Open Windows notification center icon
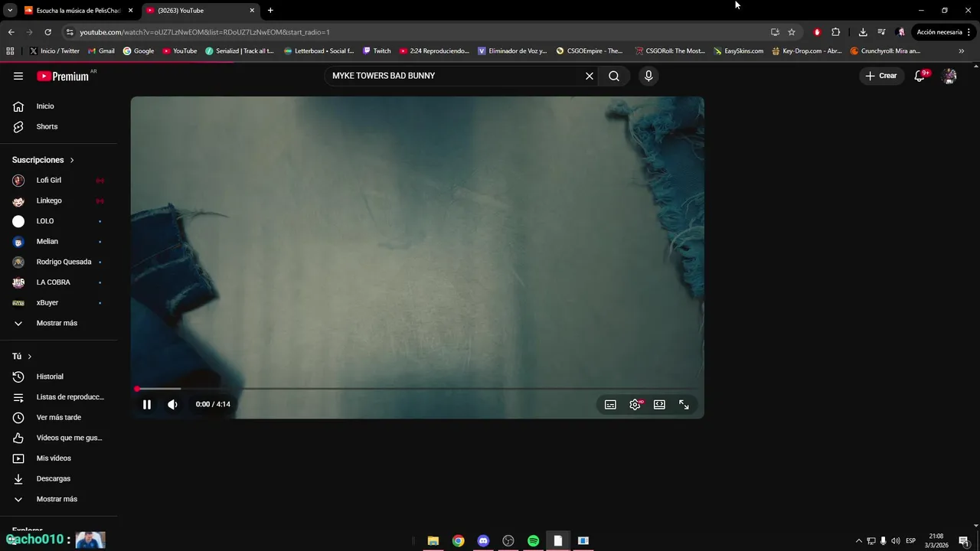Image resolution: width=980 pixels, height=551 pixels. [x=964, y=541]
